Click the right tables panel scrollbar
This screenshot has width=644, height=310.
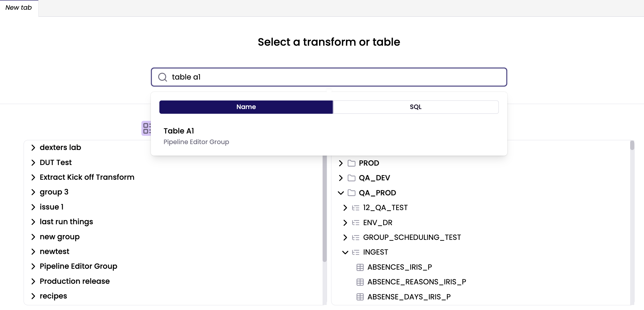[x=632, y=145]
